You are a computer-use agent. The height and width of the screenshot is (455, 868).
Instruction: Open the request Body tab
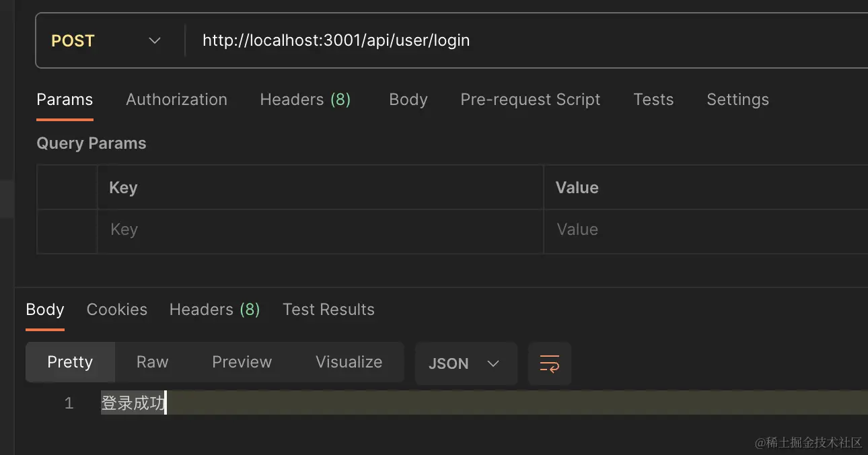tap(408, 100)
